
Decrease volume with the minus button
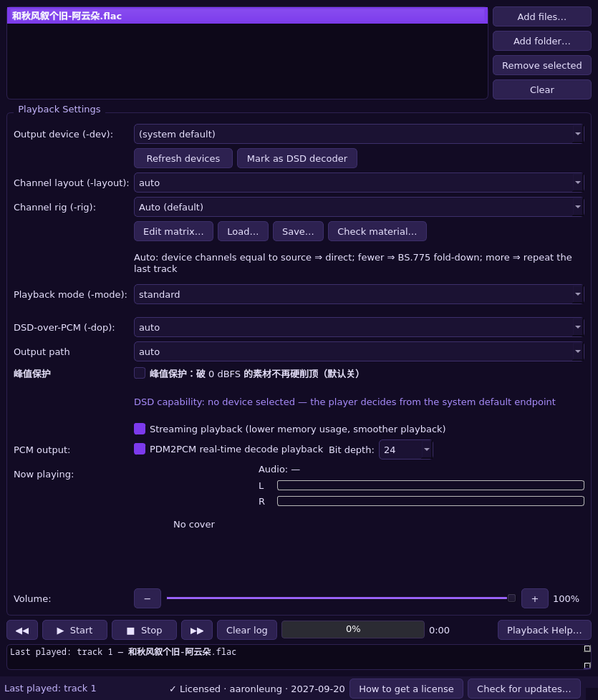pos(148,598)
